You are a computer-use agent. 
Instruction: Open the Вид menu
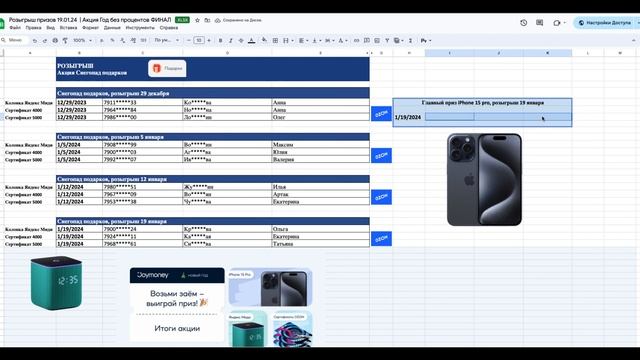50,28
